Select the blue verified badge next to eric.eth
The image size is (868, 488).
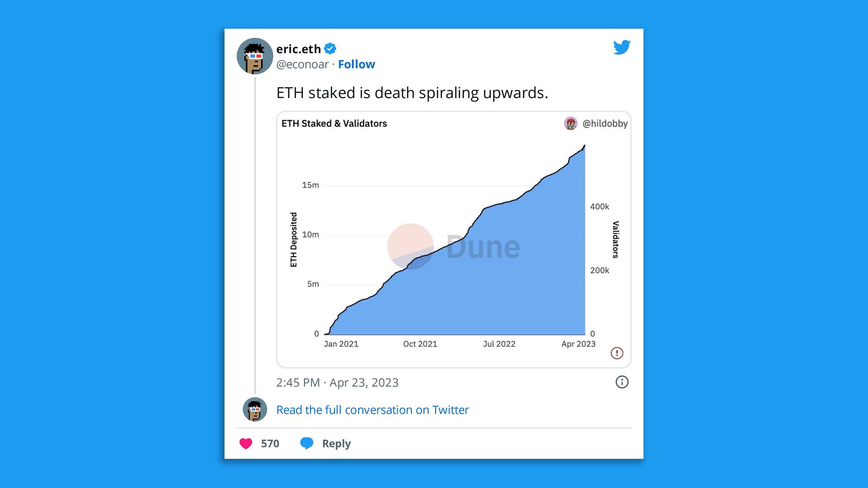click(x=330, y=49)
